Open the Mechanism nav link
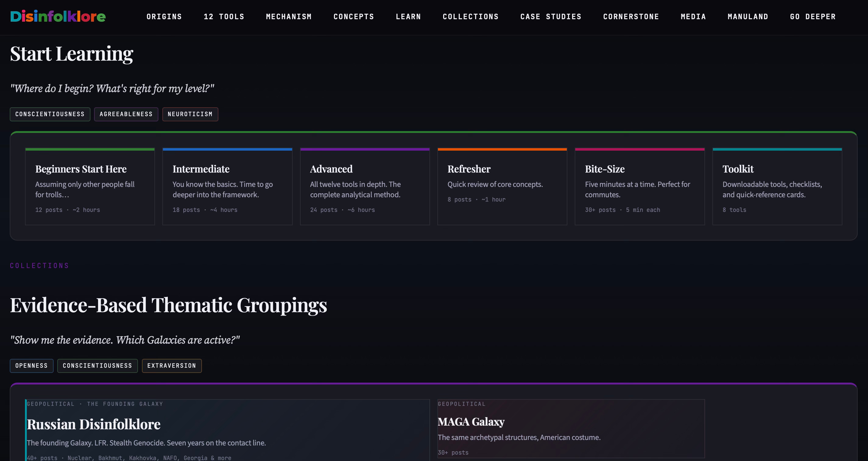 289,16
